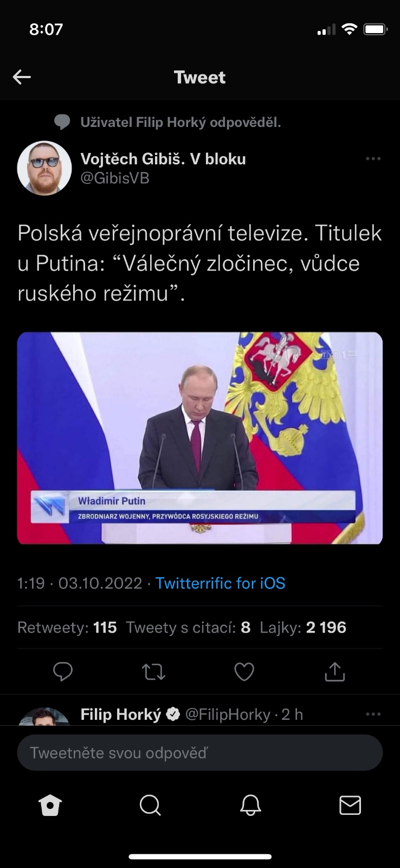Open Search tab magnifier icon

[150, 805]
